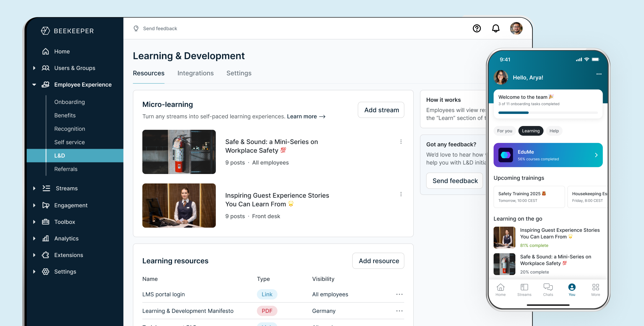Select the For you pill on phone
The height and width of the screenshot is (326, 644).
(x=504, y=131)
